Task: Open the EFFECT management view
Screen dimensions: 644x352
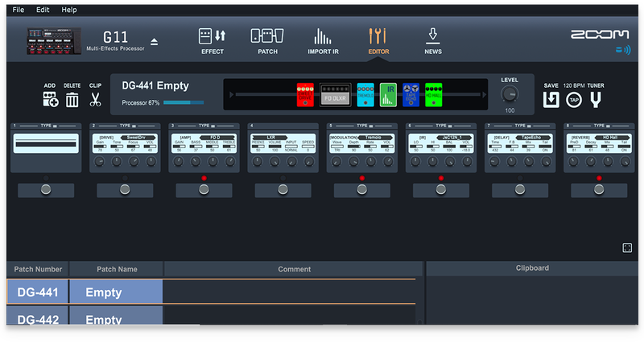Action: (213, 41)
